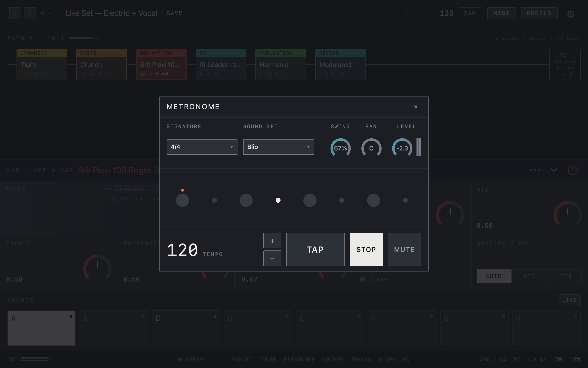
Task: Select AUTO quality mode
Action: click(x=494, y=276)
